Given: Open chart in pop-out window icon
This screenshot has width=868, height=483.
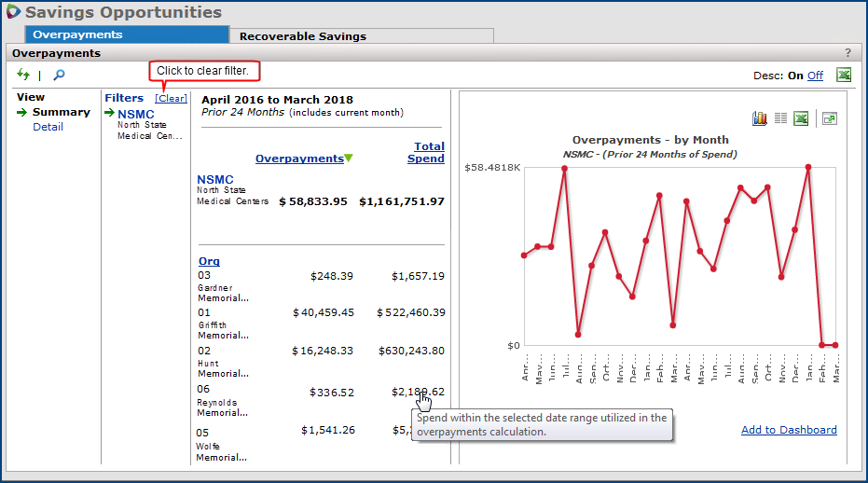Looking at the screenshot, I should tap(829, 118).
